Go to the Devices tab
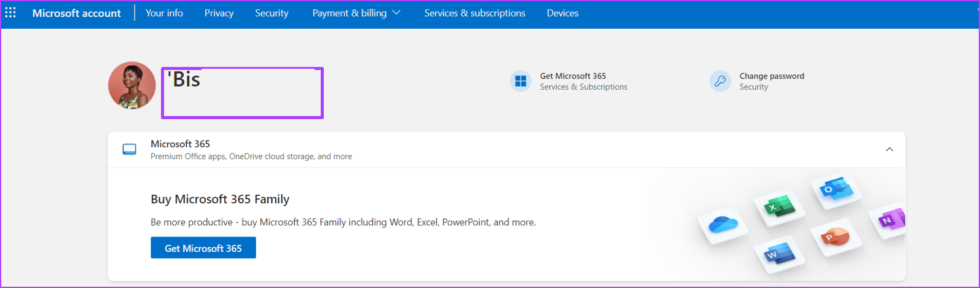980x288 pixels. [x=563, y=13]
